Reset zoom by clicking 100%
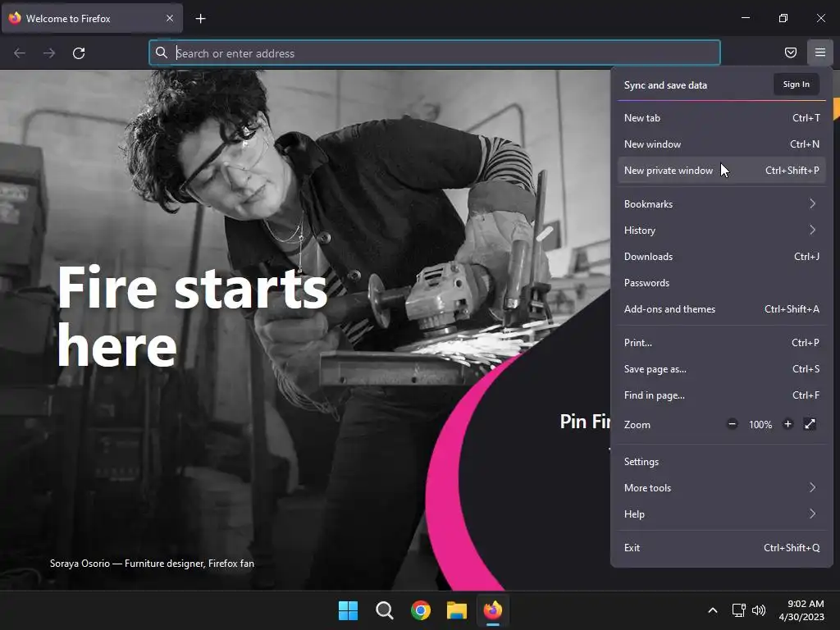840x630 pixels. [x=760, y=425]
